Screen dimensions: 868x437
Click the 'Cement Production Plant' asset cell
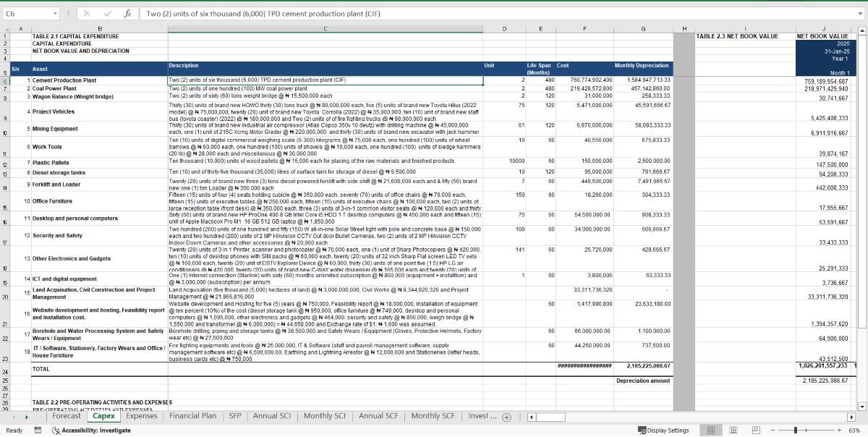(99, 80)
